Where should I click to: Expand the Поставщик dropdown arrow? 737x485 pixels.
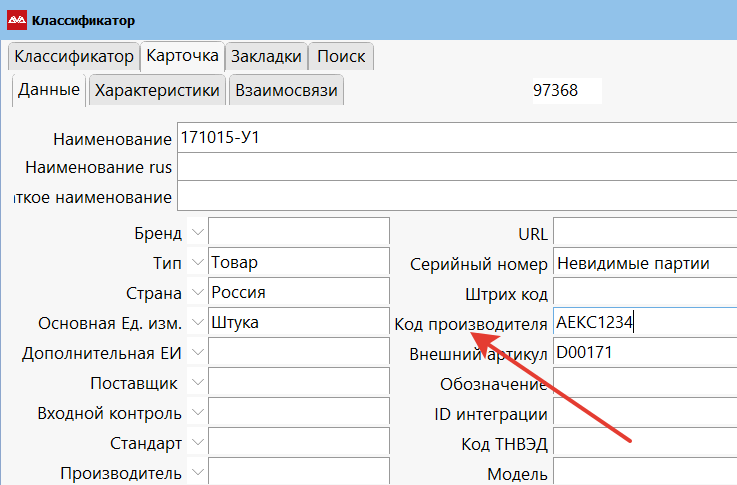197,383
